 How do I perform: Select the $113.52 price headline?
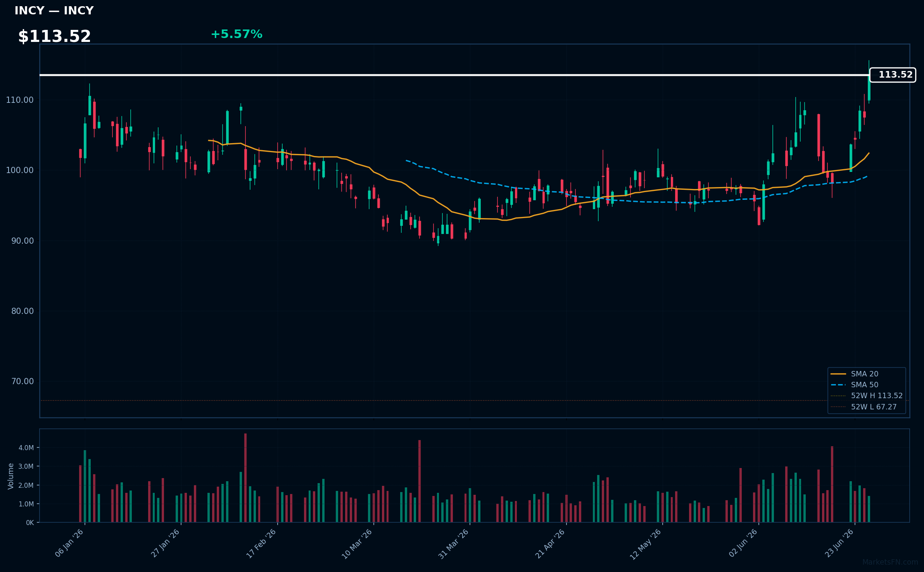(54, 36)
